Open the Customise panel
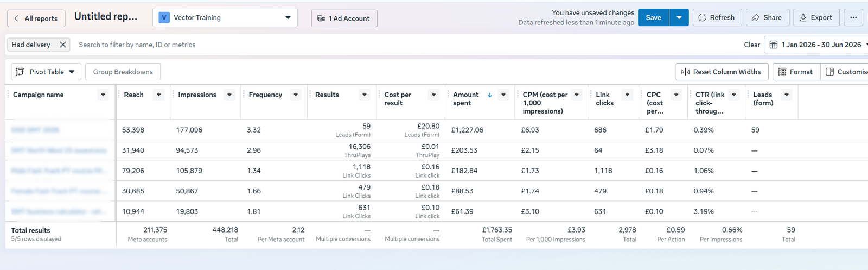 tap(845, 72)
